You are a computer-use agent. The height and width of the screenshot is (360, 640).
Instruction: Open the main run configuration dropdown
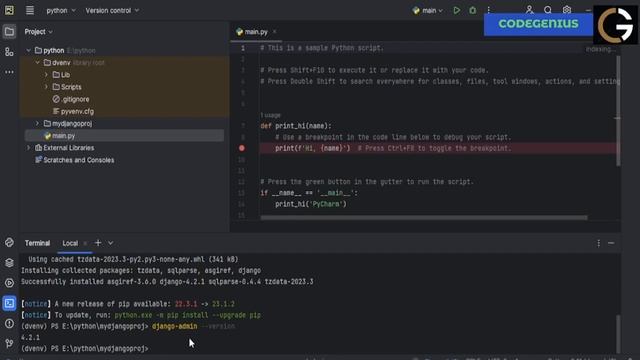click(428, 11)
